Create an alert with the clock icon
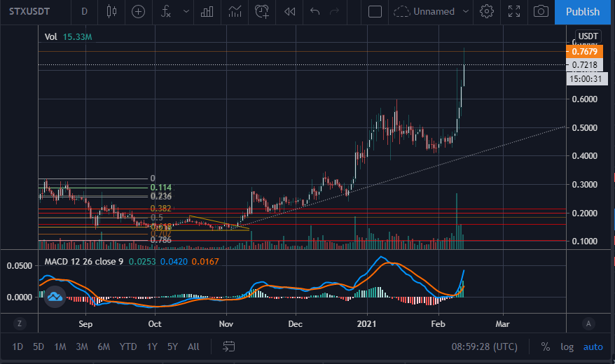Viewport: 615px width, 364px height. [261, 11]
